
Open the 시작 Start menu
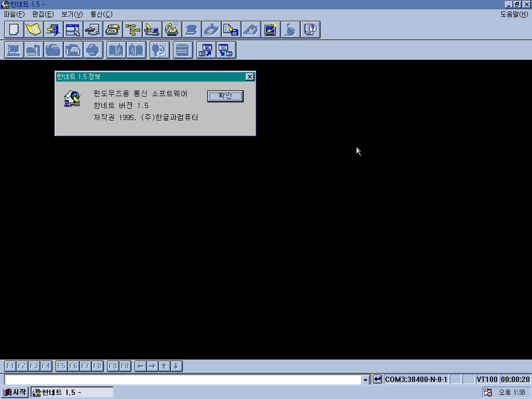tap(14, 392)
